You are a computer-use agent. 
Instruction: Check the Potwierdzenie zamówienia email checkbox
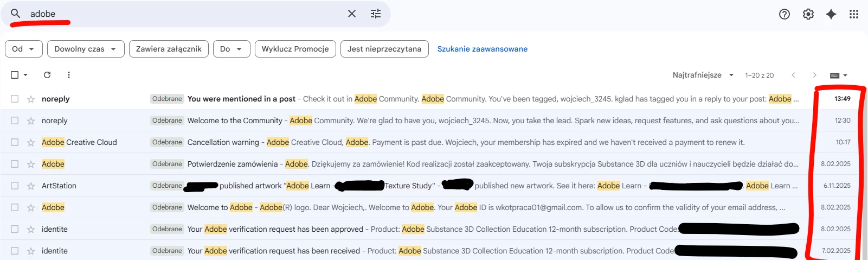point(15,164)
